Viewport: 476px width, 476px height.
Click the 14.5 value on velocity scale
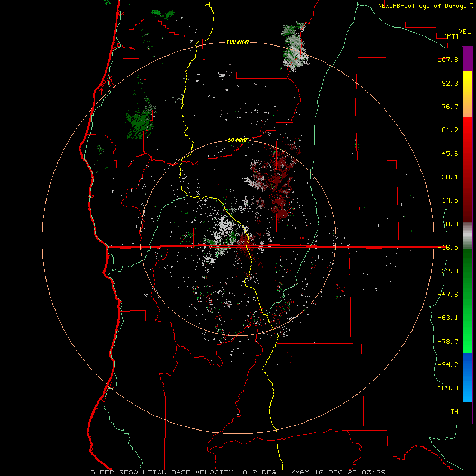pyautogui.click(x=450, y=200)
